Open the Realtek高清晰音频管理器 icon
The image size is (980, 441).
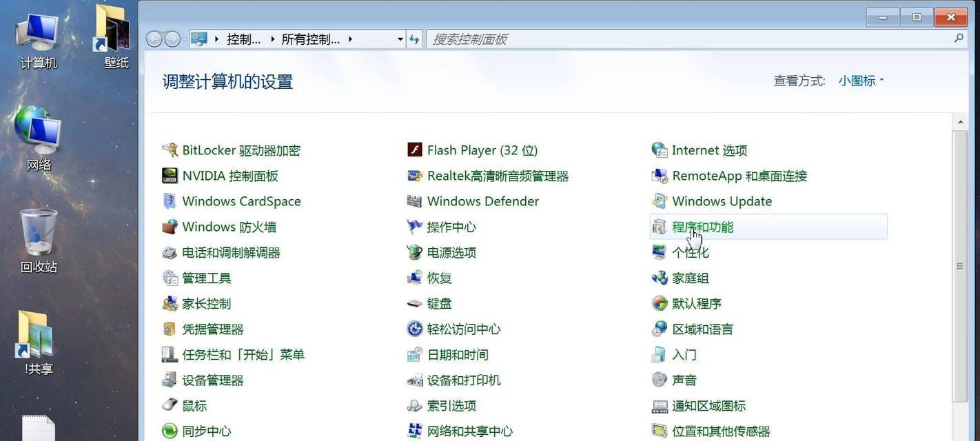tap(414, 176)
